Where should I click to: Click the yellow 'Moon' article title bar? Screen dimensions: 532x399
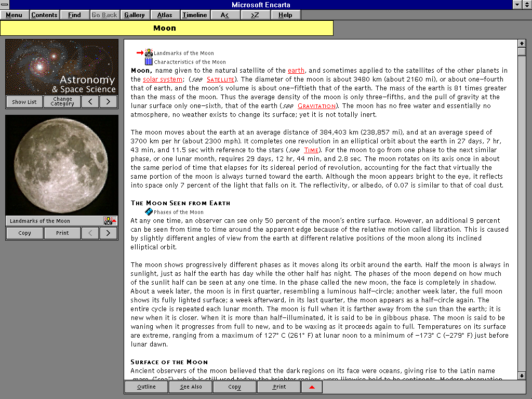pyautogui.click(x=167, y=28)
